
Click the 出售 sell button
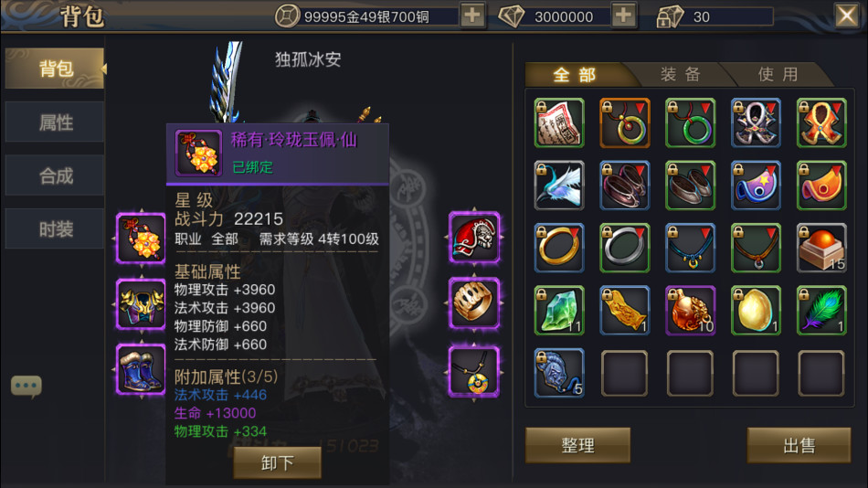799,445
